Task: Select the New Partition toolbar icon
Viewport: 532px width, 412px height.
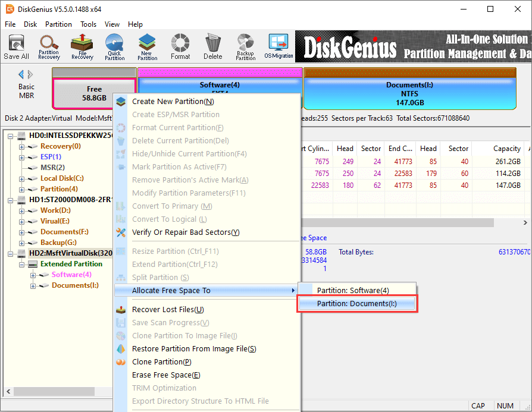Action: tap(147, 47)
